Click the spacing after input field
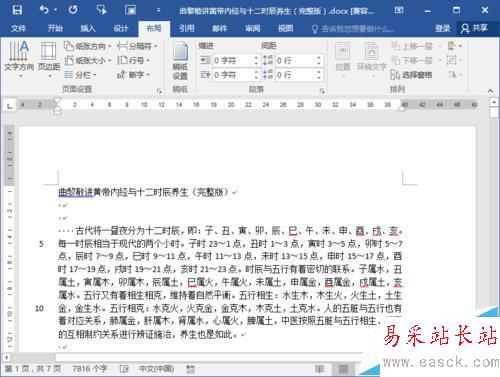 295,75
